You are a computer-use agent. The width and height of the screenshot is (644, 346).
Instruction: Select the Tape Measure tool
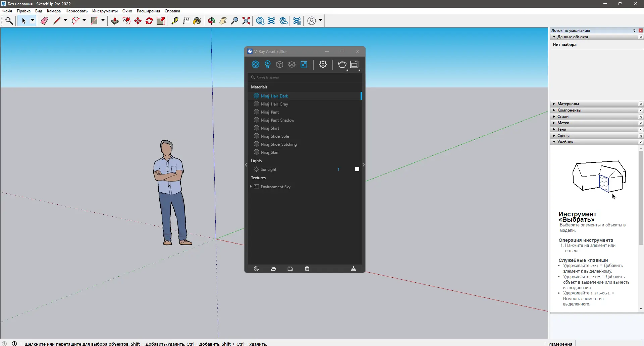coord(175,21)
